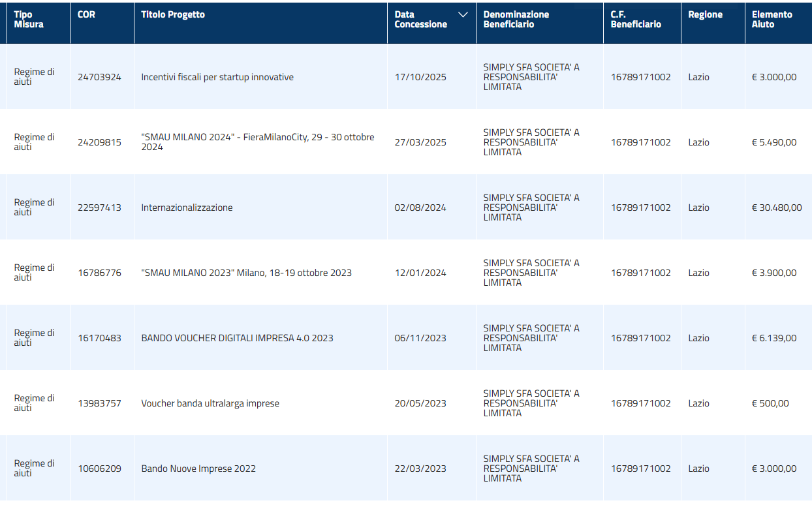Click the Internazionalizzazione project row

pos(187,207)
